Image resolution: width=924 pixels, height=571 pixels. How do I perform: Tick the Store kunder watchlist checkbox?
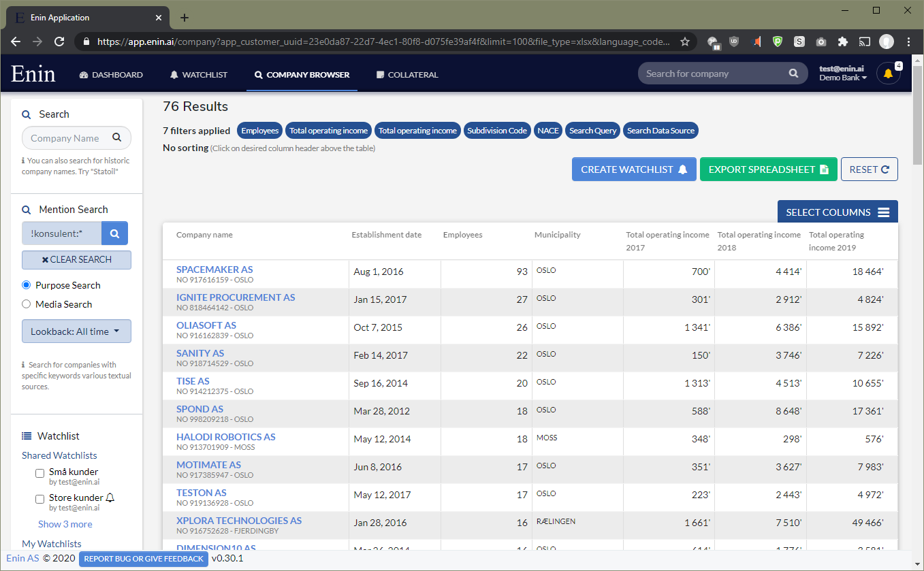pyautogui.click(x=40, y=499)
